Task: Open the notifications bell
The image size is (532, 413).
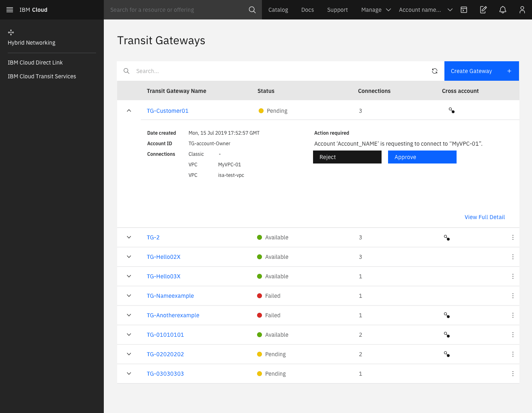Action: 503,10
